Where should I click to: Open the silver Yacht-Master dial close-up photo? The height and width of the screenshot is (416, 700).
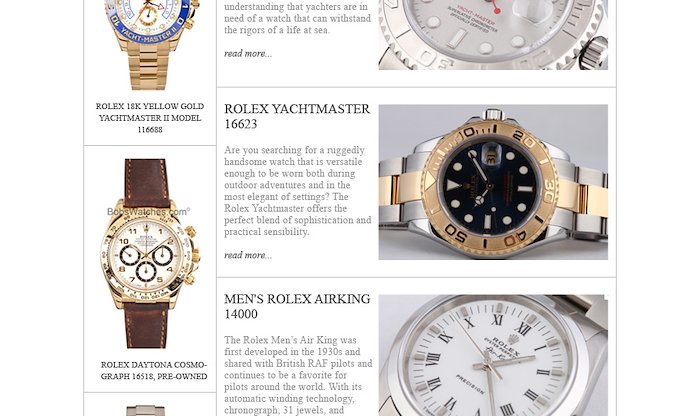(x=493, y=35)
